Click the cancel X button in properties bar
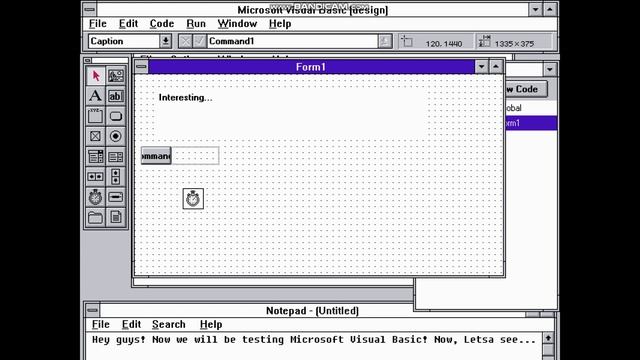This screenshot has height=360, width=640. tap(185, 41)
